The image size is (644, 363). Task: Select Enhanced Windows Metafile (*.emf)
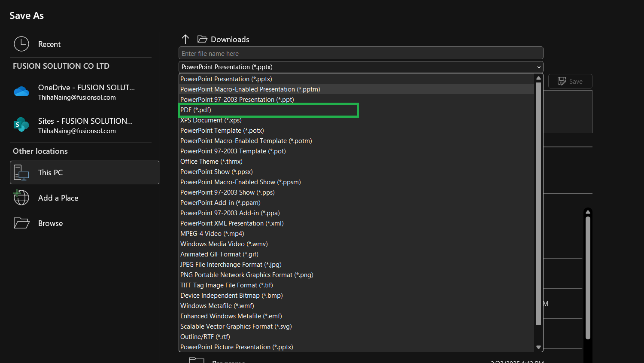point(357,316)
